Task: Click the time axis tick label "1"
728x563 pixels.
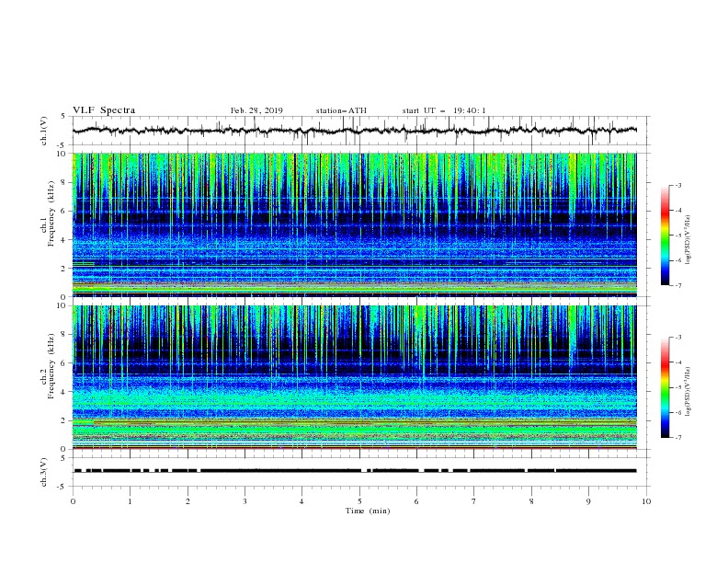Action: tap(130, 501)
